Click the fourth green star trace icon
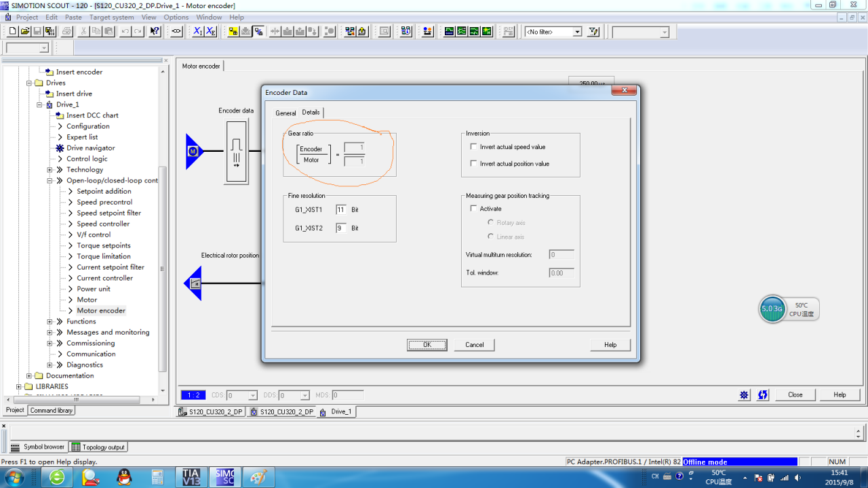868x488 pixels. click(486, 31)
